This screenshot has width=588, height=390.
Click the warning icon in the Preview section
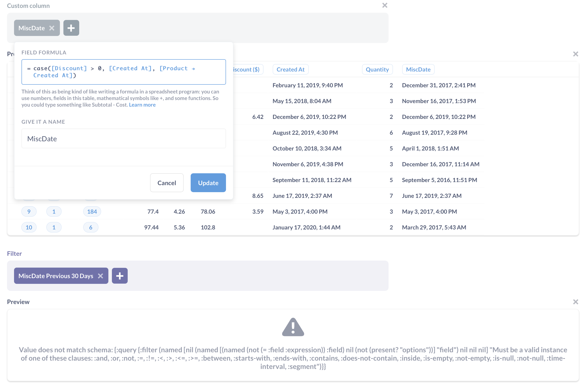click(x=293, y=327)
